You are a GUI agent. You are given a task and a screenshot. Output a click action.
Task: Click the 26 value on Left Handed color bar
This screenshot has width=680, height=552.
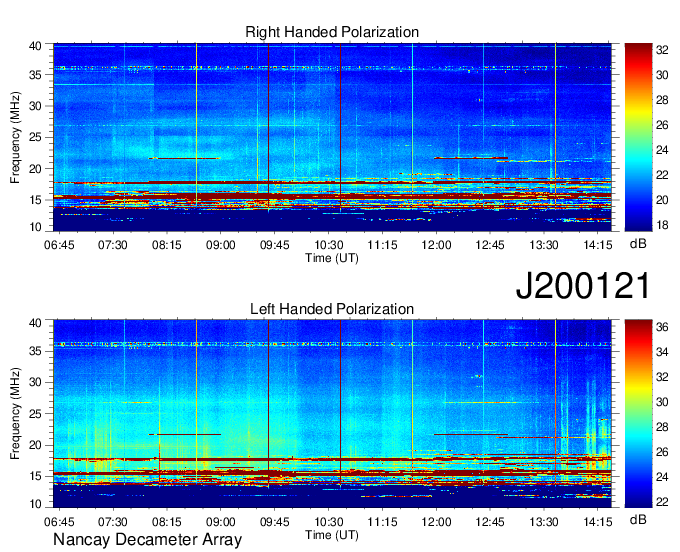tap(662, 452)
